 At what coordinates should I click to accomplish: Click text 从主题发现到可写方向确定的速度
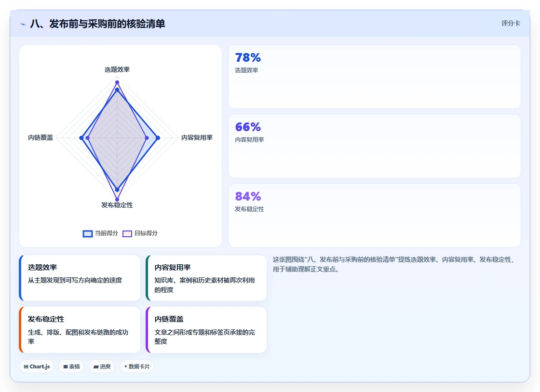[75, 280]
